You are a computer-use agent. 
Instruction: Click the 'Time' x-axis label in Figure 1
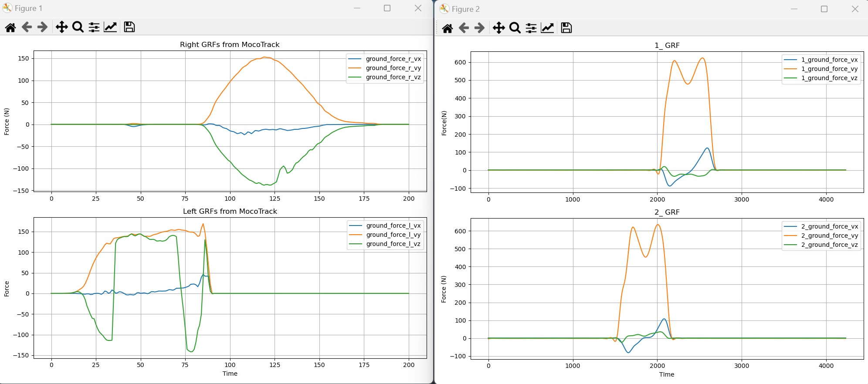(x=230, y=374)
